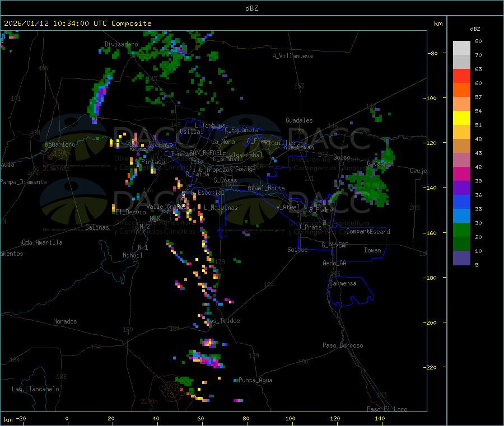Select the magenta 39 dBZ legend swatch

461,174
